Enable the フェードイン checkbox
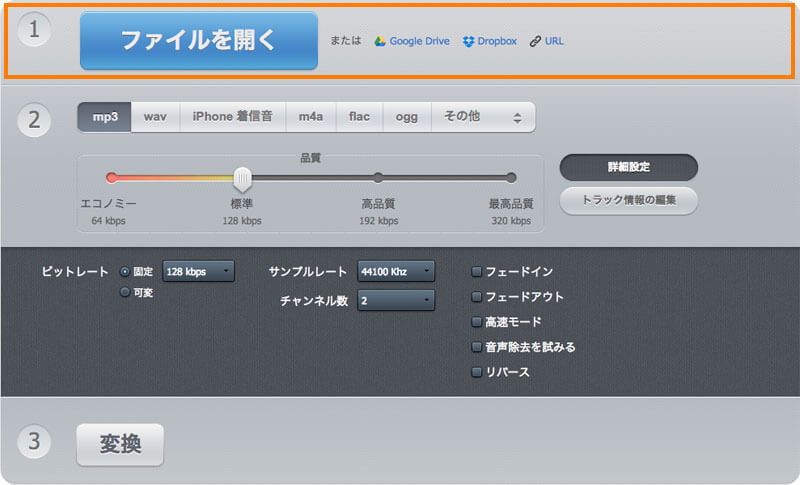Image resolution: width=800 pixels, height=485 pixels. pyautogui.click(x=477, y=271)
